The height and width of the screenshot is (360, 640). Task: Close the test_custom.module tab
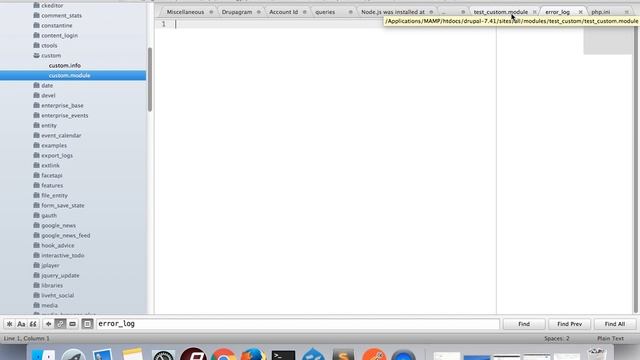[x=534, y=12]
